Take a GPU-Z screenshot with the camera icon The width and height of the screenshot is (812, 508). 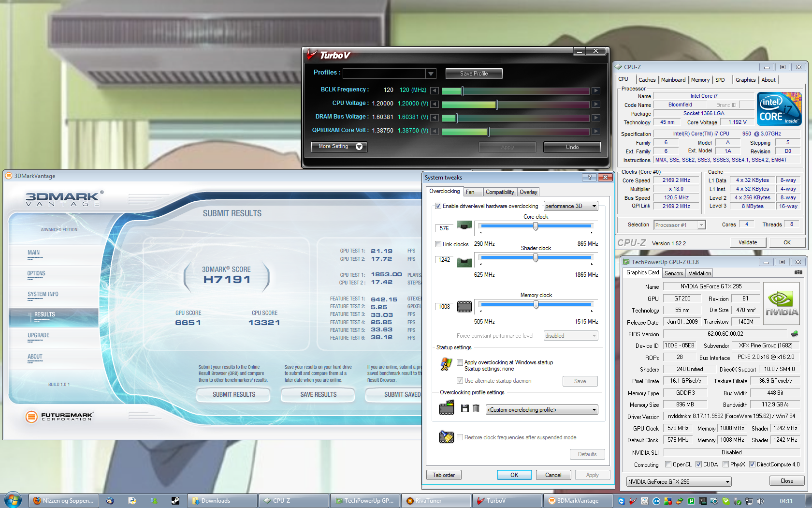pyautogui.click(x=798, y=272)
